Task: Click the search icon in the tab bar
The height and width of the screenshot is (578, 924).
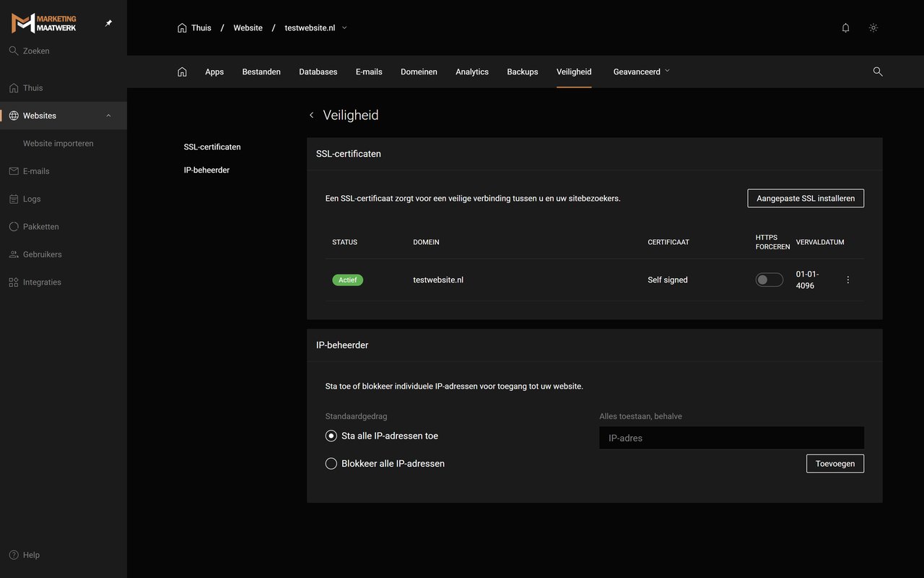Action: 878,72
